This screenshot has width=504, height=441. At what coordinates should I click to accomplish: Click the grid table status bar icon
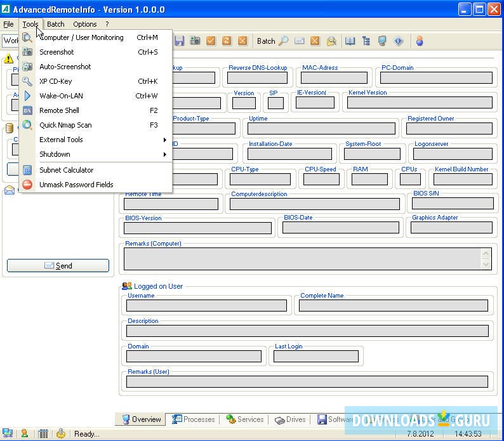[43, 433]
